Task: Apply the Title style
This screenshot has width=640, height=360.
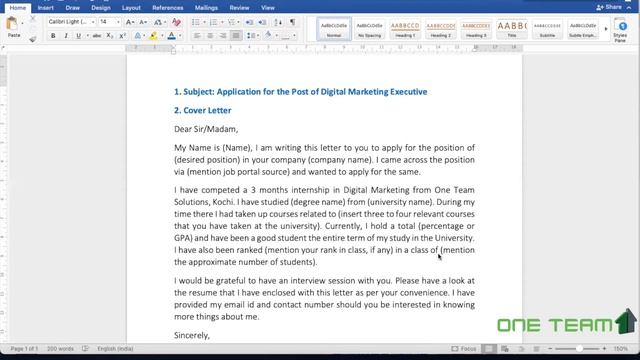Action: (x=512, y=29)
